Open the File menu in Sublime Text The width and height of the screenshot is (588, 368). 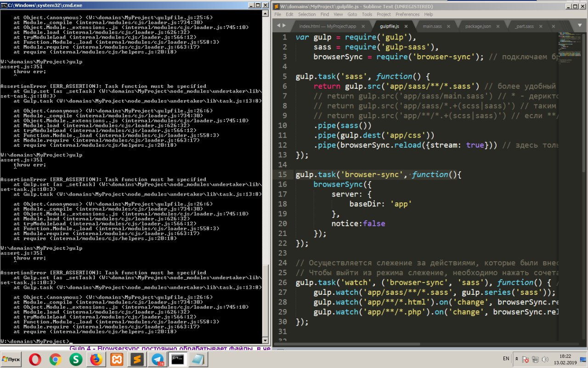pyautogui.click(x=278, y=14)
